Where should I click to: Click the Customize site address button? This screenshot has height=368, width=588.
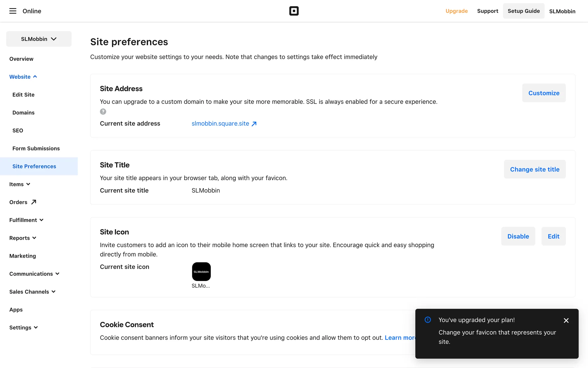point(544,93)
